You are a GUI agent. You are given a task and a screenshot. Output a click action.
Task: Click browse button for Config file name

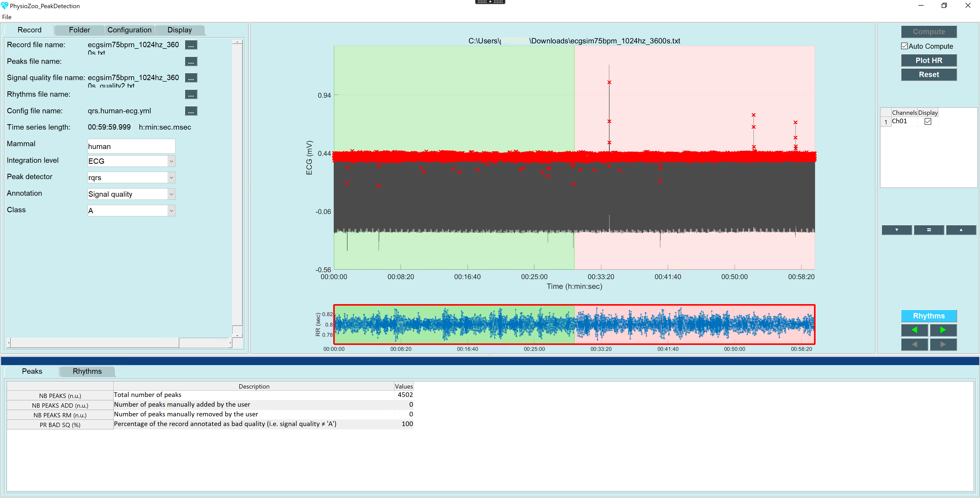[x=190, y=111]
